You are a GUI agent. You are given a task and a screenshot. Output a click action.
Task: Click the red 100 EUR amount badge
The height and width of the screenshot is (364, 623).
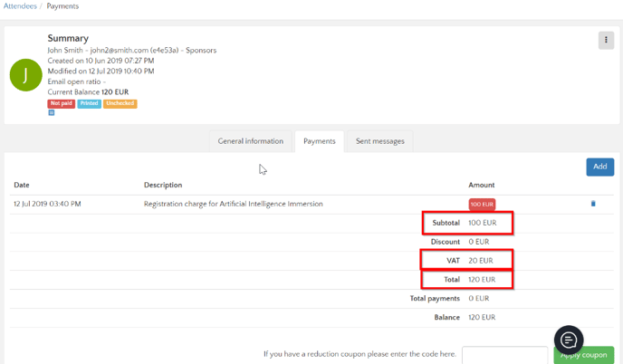[482, 205]
